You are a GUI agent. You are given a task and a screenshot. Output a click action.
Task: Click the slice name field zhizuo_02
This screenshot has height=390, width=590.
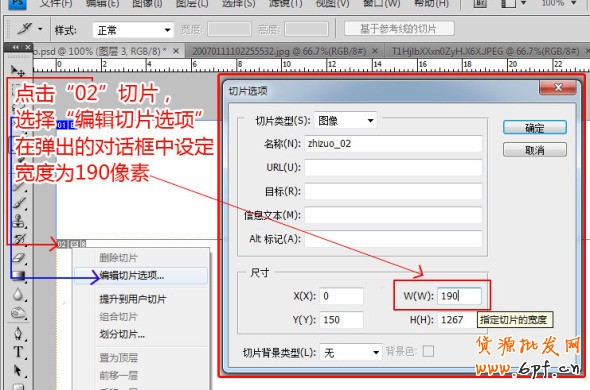point(393,144)
